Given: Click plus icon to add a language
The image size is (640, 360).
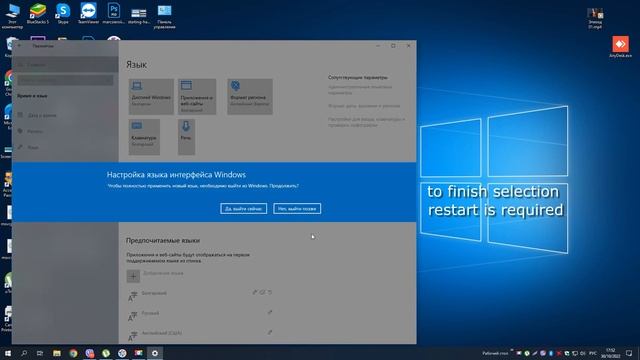Looking at the screenshot, I should (133, 276).
